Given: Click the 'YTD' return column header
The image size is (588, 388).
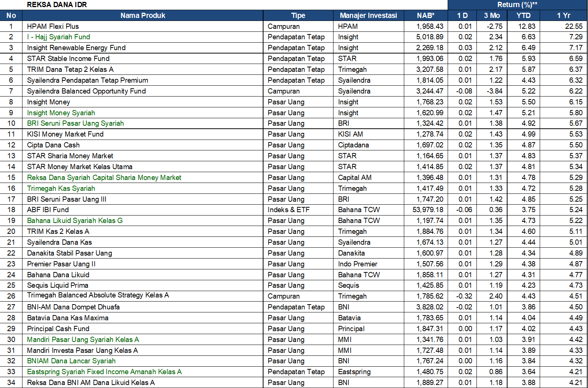Looking at the screenshot, I should coord(523,15).
